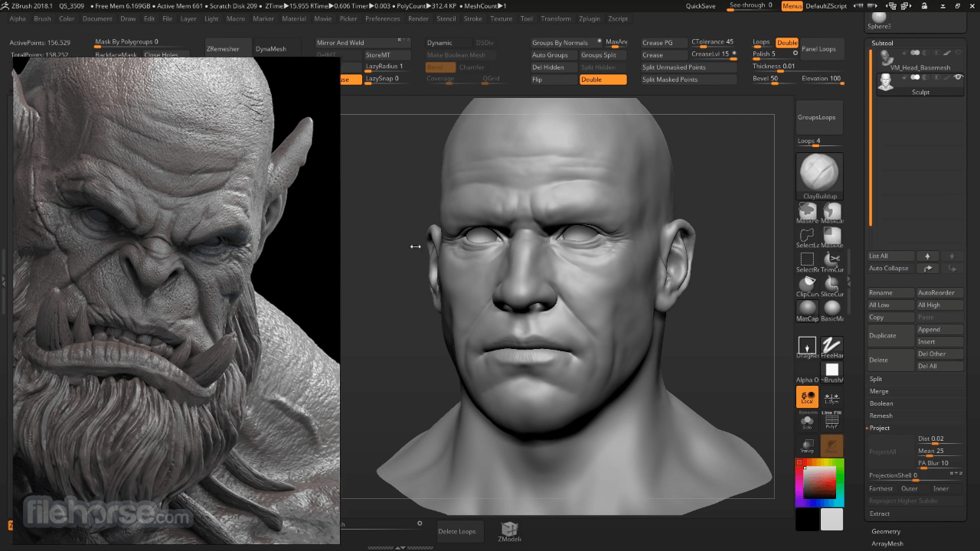This screenshot has height=551, width=980.
Task: Open the BasicMaterial picker
Action: coord(832,310)
